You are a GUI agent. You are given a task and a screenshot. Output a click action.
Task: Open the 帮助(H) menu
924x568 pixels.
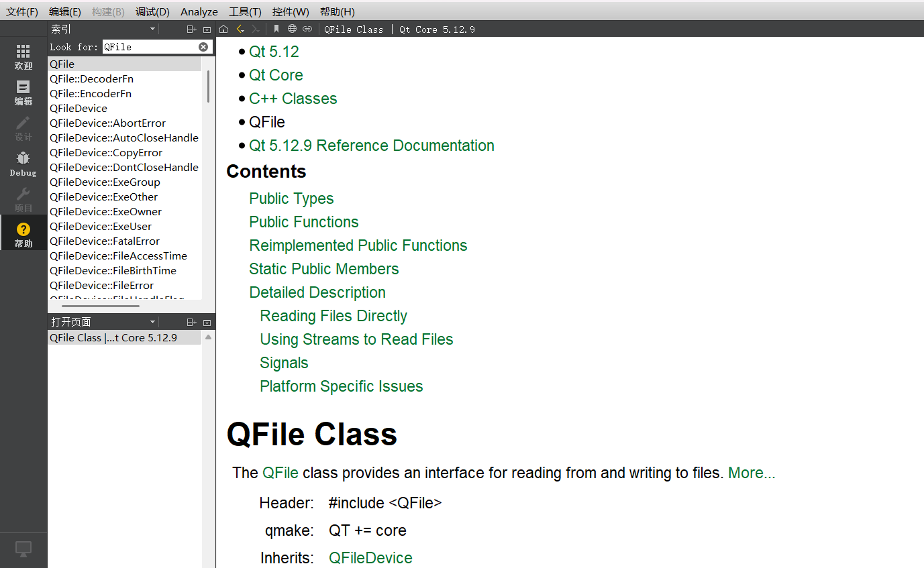[337, 11]
